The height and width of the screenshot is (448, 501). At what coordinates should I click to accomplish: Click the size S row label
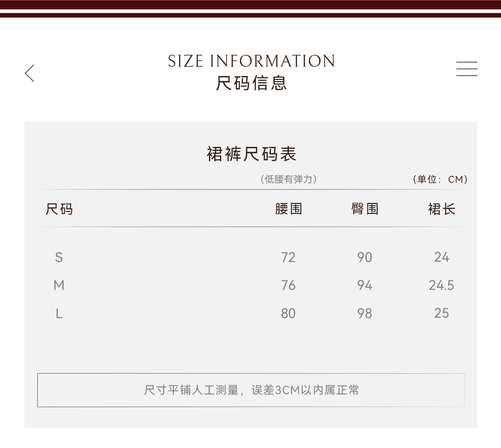59,257
